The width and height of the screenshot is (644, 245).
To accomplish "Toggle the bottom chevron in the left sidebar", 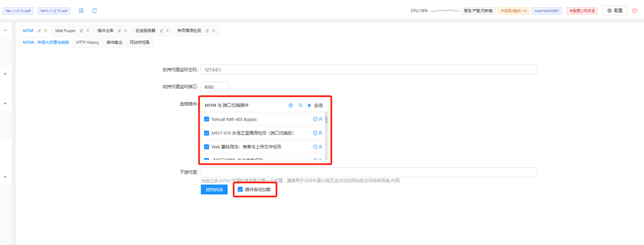I will click(x=6, y=177).
